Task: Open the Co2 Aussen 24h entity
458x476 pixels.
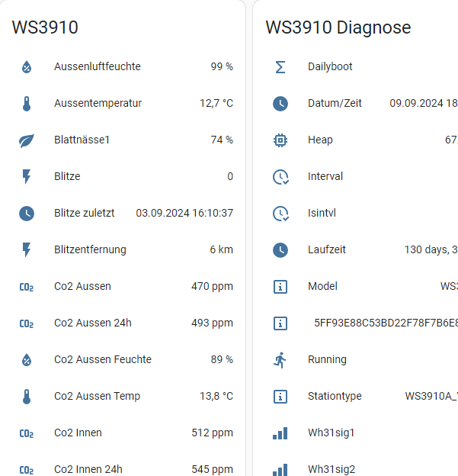Action: pos(92,323)
